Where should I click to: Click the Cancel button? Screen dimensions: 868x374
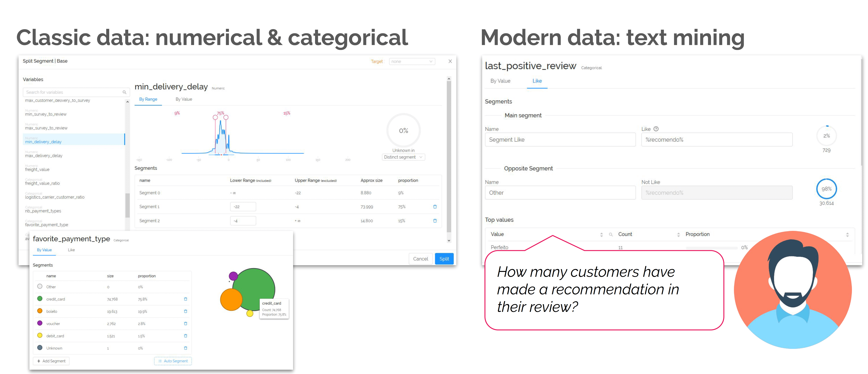(420, 259)
